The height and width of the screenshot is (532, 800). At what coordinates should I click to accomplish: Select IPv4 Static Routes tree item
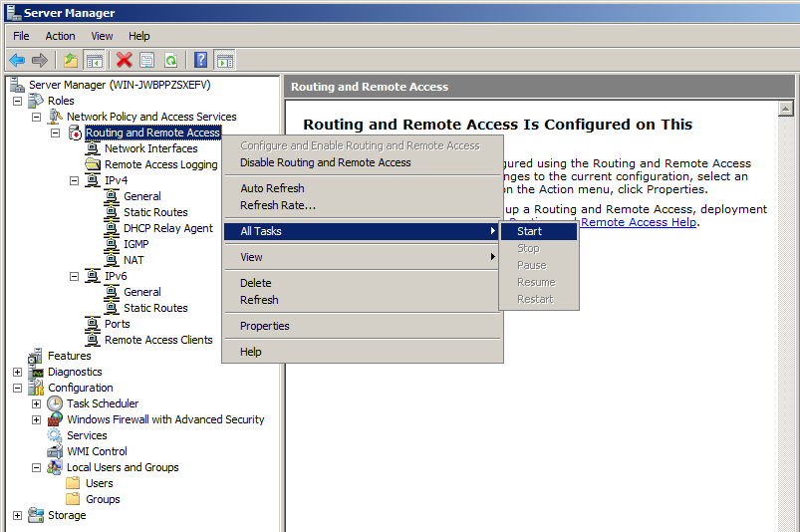tap(155, 212)
